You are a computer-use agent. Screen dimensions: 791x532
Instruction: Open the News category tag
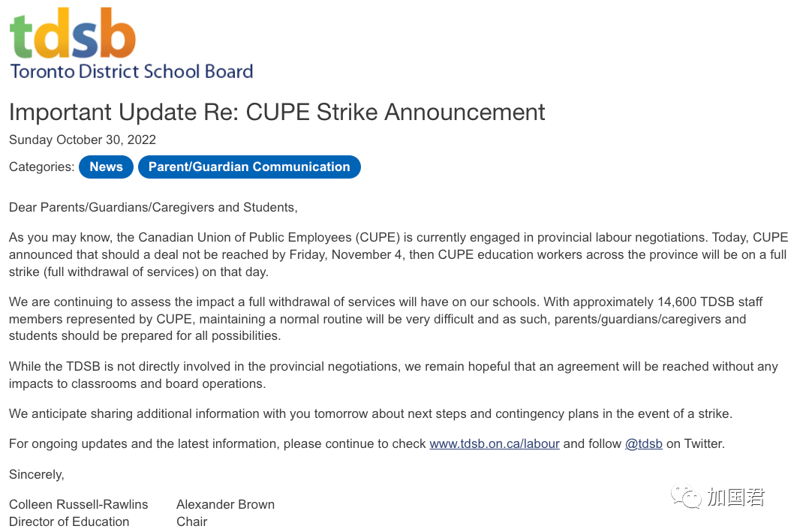[x=106, y=167]
